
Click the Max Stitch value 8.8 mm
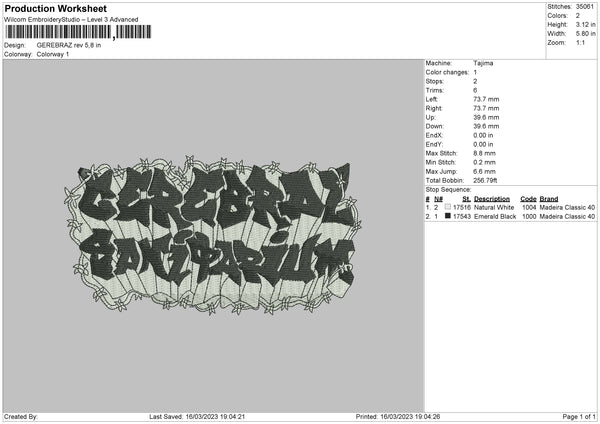(x=484, y=153)
